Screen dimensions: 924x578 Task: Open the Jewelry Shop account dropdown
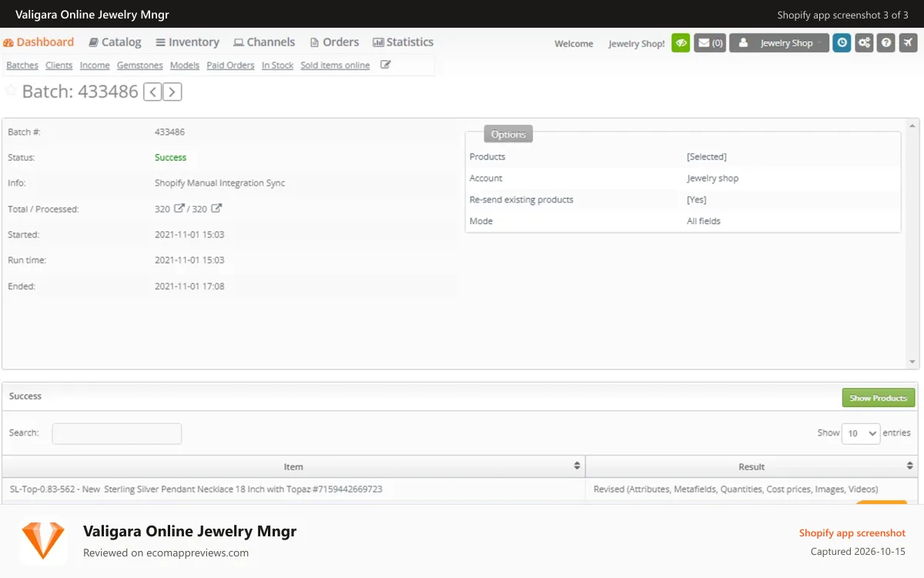779,43
